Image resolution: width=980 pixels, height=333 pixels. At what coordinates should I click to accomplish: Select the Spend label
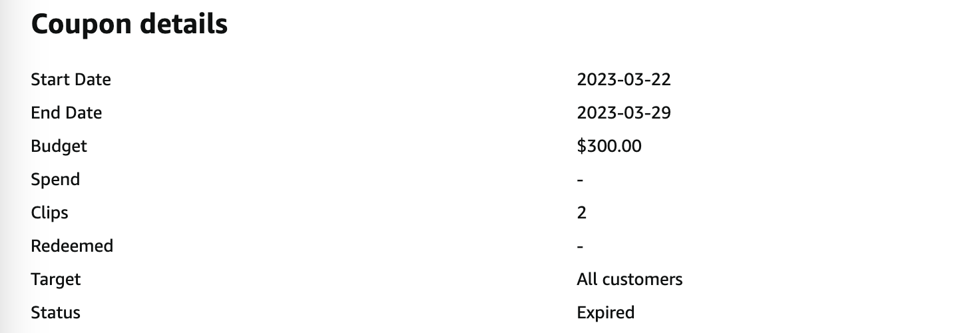tap(55, 180)
